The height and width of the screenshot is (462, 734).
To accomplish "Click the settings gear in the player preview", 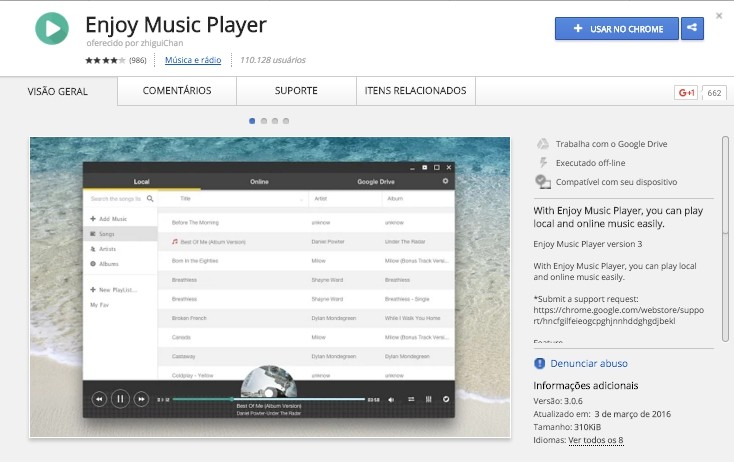I will tap(446, 182).
